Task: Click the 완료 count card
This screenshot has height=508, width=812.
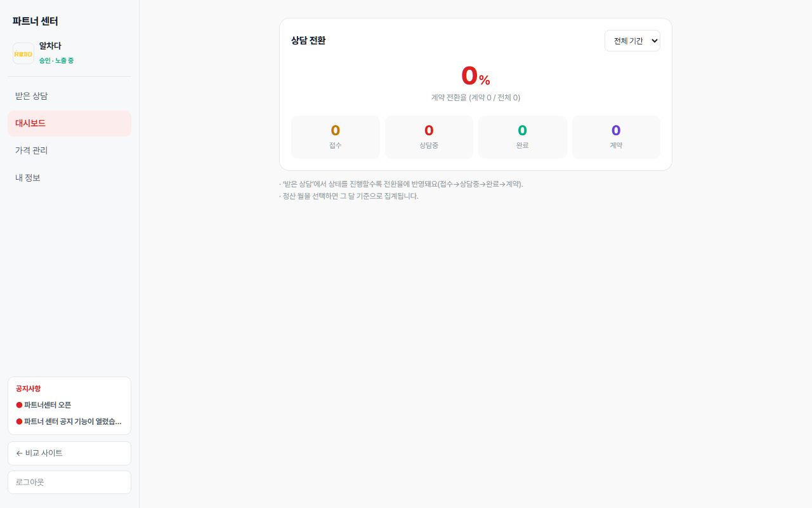Action: [523, 137]
